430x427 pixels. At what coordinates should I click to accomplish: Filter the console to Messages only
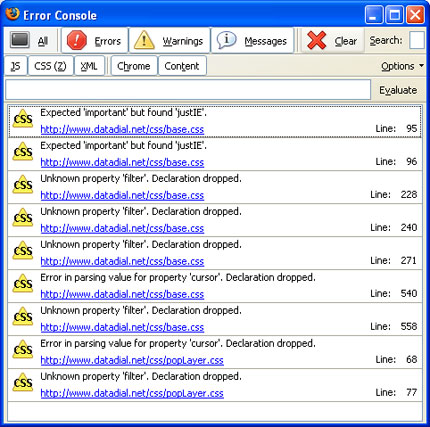click(252, 41)
